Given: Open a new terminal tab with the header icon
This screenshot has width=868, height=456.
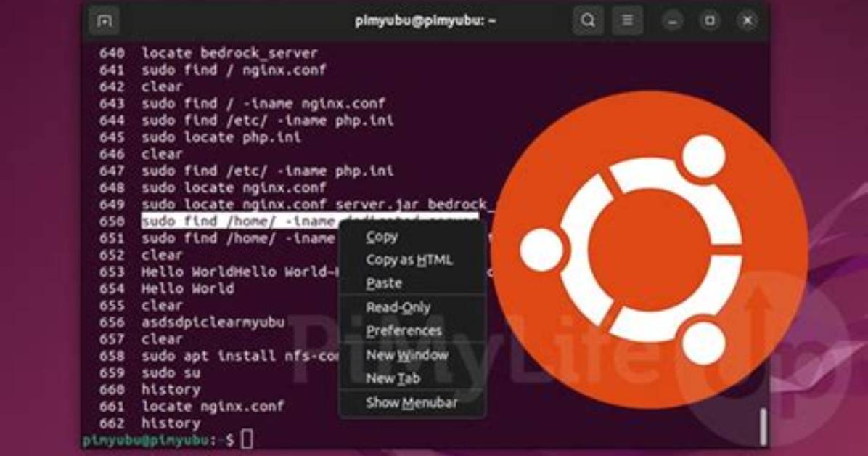Looking at the screenshot, I should 104,21.
